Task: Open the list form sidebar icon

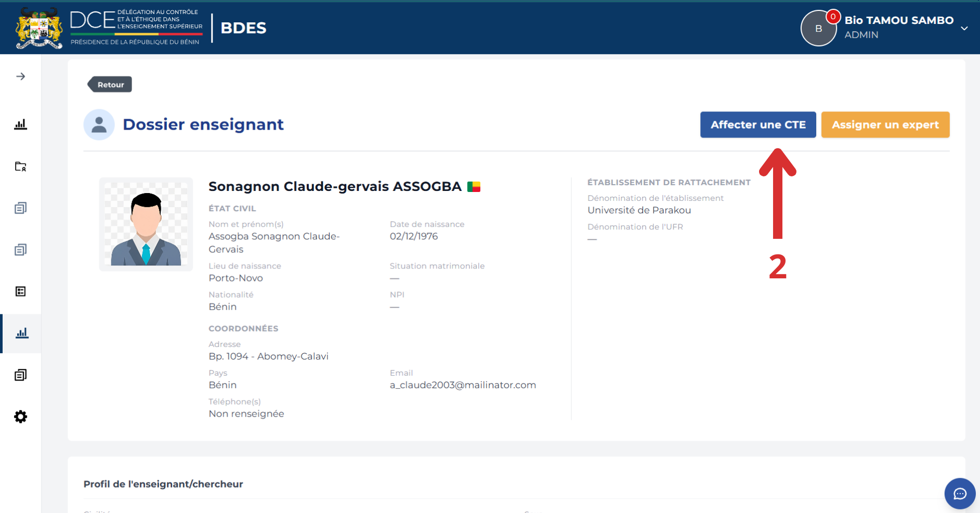Action: click(20, 291)
